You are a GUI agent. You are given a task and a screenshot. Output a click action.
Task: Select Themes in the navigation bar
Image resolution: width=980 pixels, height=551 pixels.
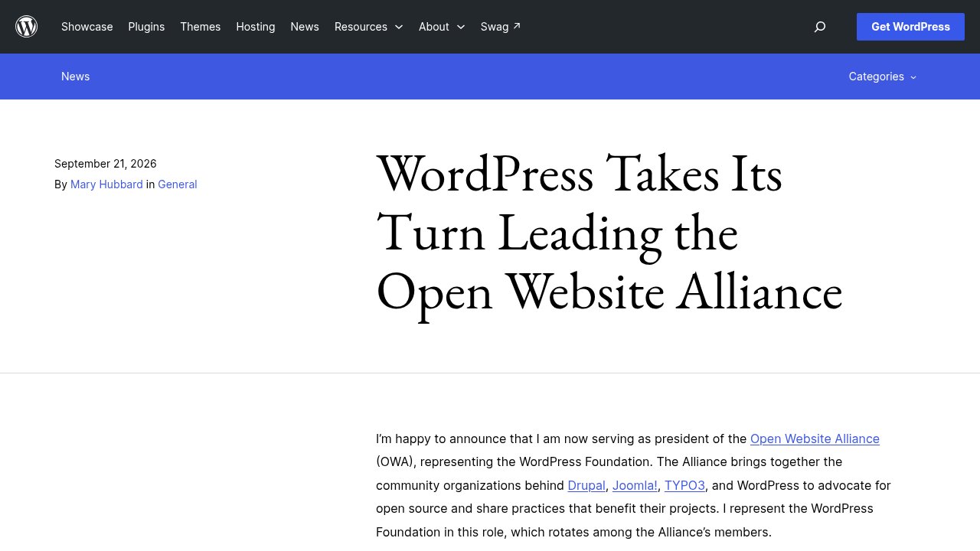(x=201, y=27)
